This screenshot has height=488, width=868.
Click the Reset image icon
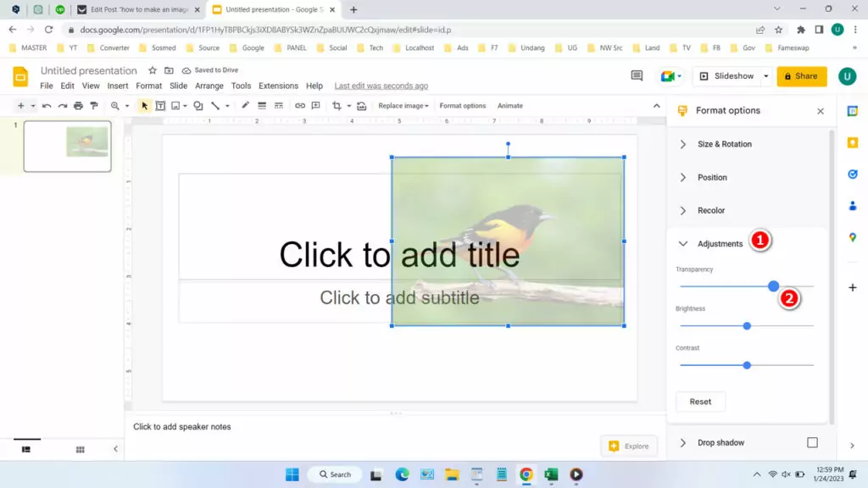361,106
